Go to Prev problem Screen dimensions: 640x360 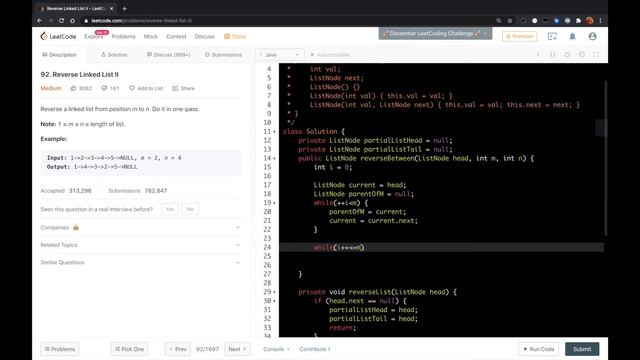coord(178,349)
